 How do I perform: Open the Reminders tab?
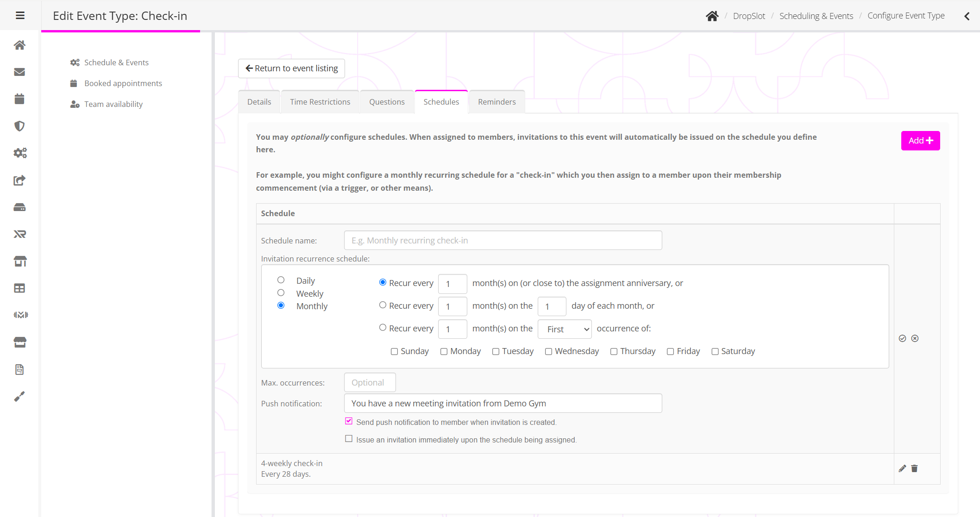(x=496, y=102)
